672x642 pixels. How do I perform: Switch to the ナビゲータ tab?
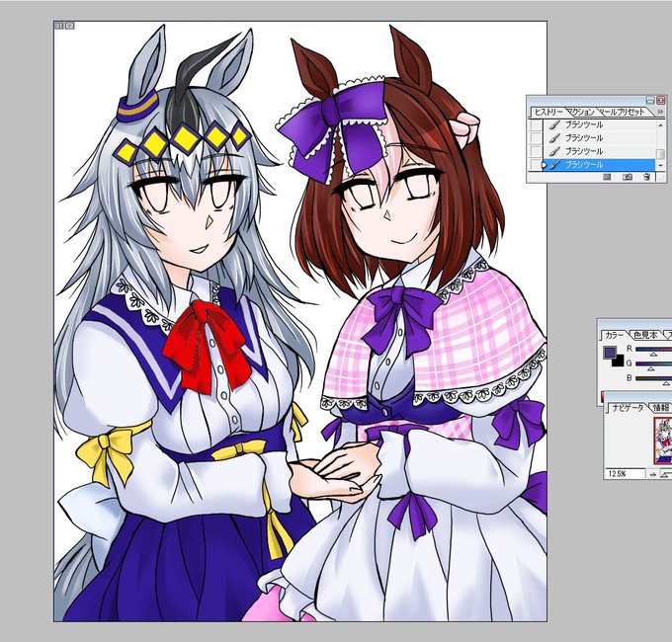pyautogui.click(x=627, y=407)
